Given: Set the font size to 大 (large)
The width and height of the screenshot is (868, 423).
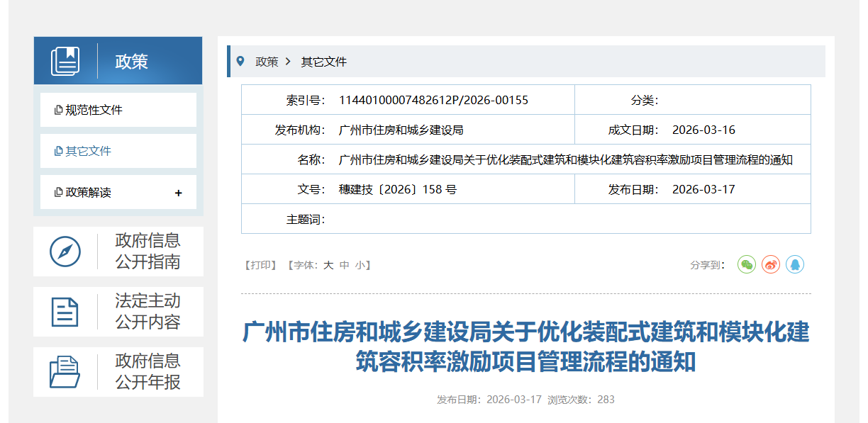Looking at the screenshot, I should 328,265.
